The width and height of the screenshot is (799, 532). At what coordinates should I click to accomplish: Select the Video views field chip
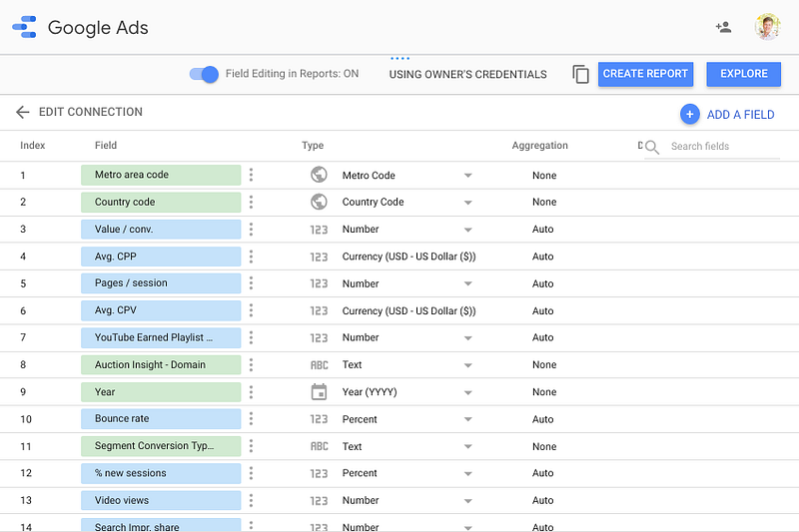tap(161, 500)
